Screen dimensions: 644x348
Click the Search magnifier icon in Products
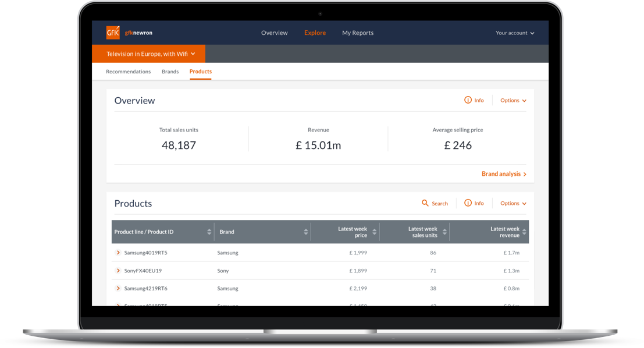point(425,203)
